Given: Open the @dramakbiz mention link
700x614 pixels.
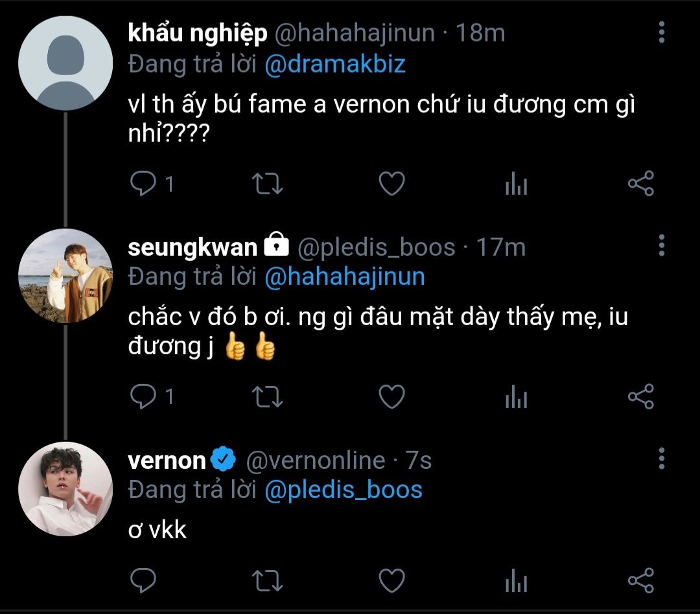Looking at the screenshot, I should [335, 65].
